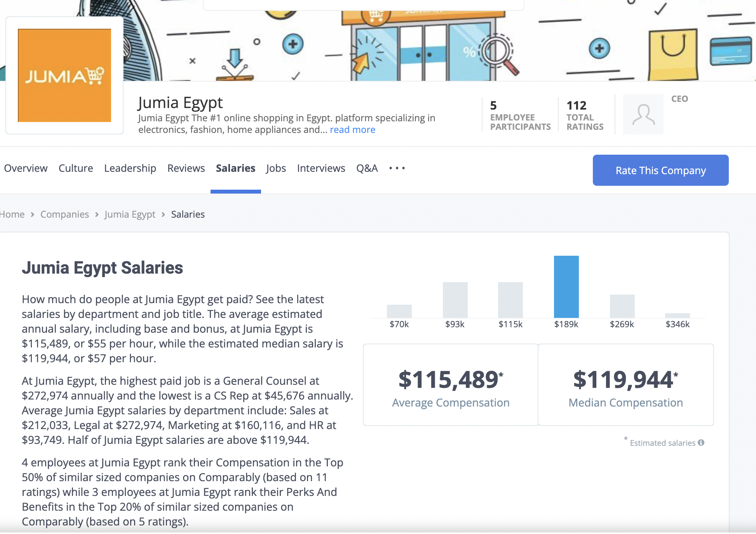Select the $70k salary bar
The height and width of the screenshot is (534, 756).
(x=399, y=311)
